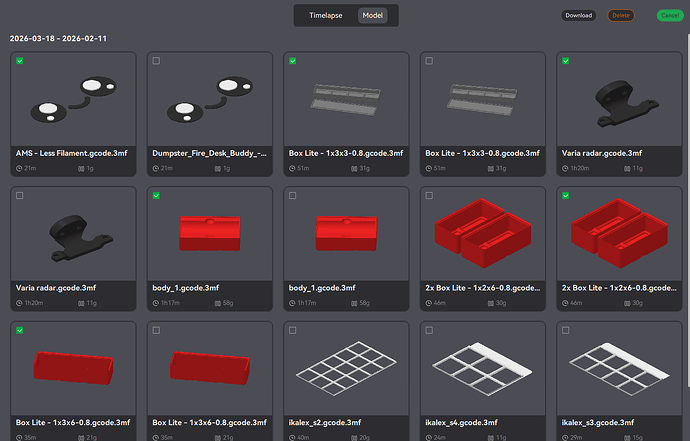Click the filament weight icon on unchecked Varia radar card
The width and height of the screenshot is (690, 441).
click(x=81, y=303)
